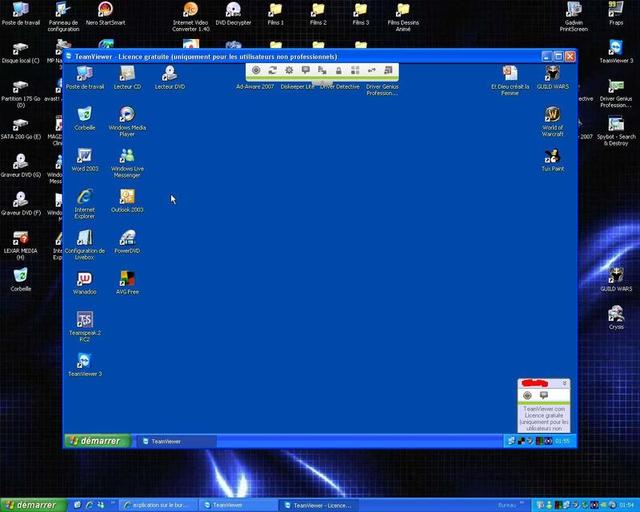Launch Word 2003 on remote desktop
The image size is (640, 512).
85,160
